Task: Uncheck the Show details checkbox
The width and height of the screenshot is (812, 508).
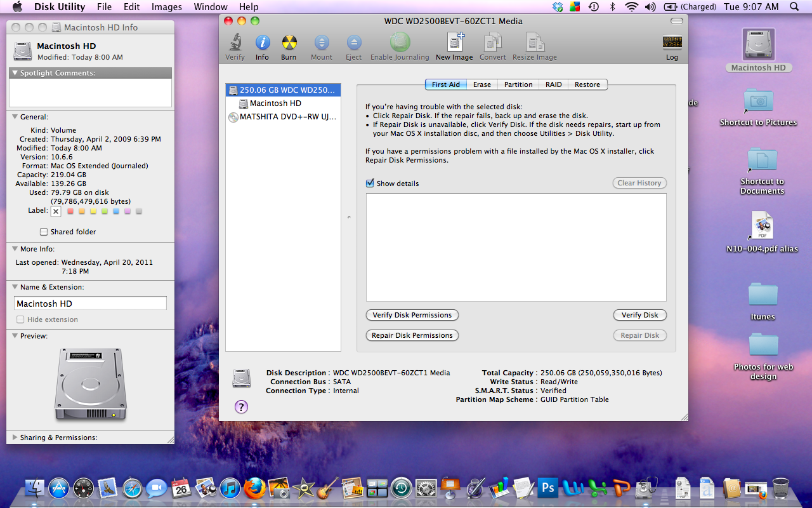Action: (x=370, y=183)
